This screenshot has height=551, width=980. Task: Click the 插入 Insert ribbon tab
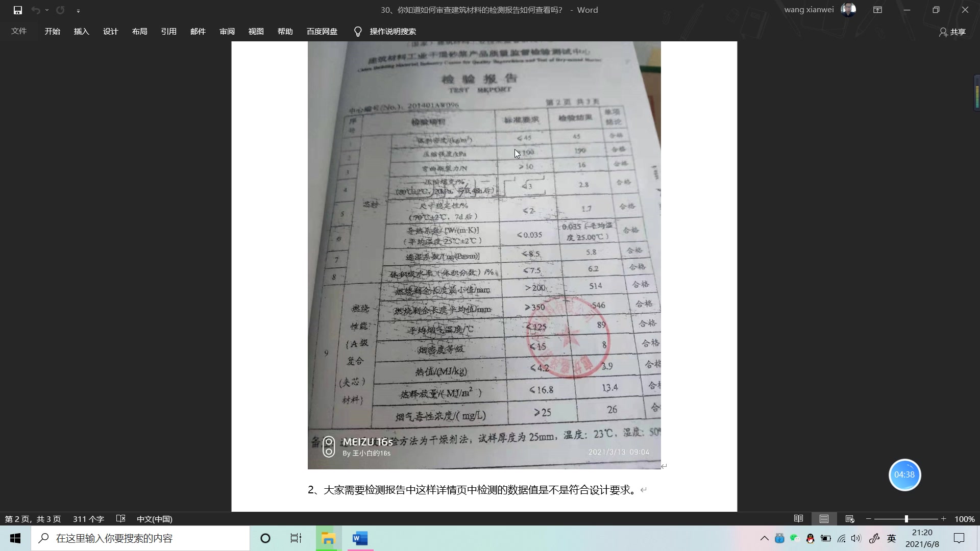click(81, 31)
